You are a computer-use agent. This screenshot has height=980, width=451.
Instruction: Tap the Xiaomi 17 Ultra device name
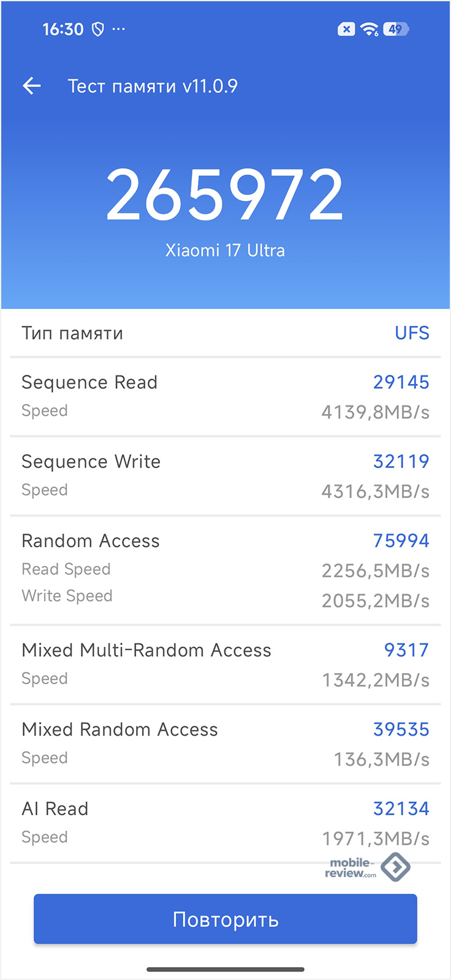(225, 251)
